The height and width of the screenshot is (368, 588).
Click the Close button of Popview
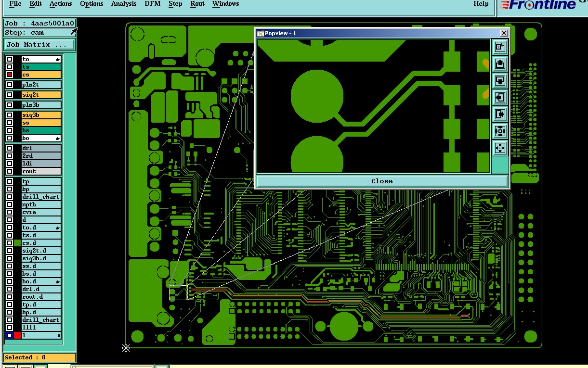tap(382, 181)
